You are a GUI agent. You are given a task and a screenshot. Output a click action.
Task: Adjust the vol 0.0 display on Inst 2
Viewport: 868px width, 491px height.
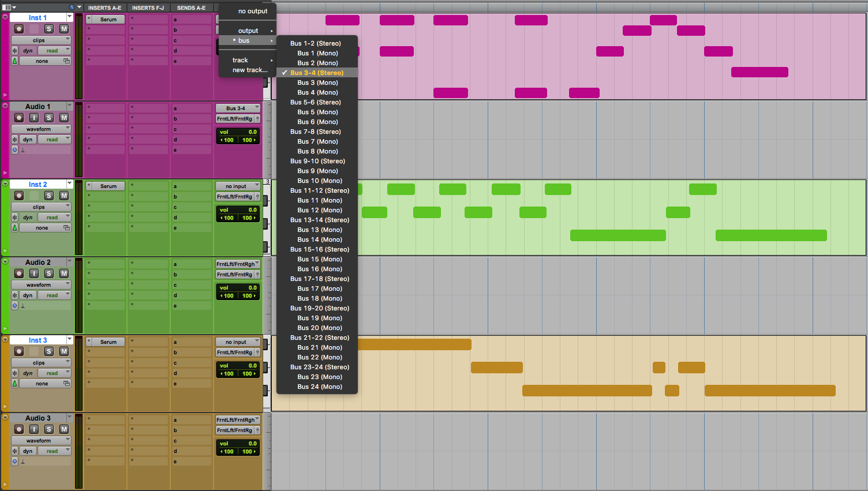238,210
